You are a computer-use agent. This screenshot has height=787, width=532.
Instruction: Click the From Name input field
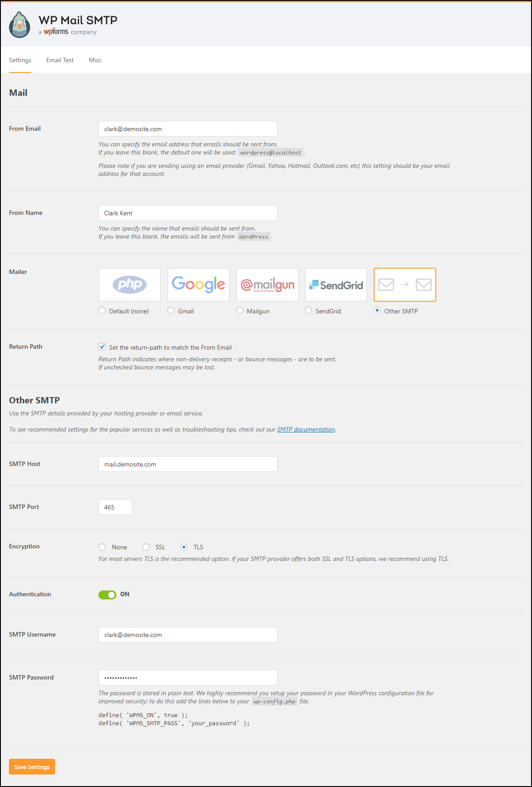click(x=188, y=213)
